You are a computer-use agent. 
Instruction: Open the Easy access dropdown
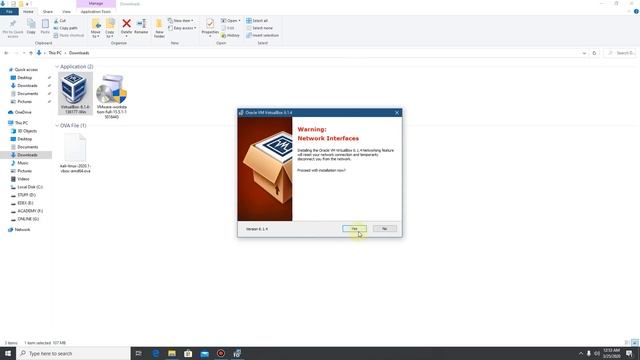182,28
